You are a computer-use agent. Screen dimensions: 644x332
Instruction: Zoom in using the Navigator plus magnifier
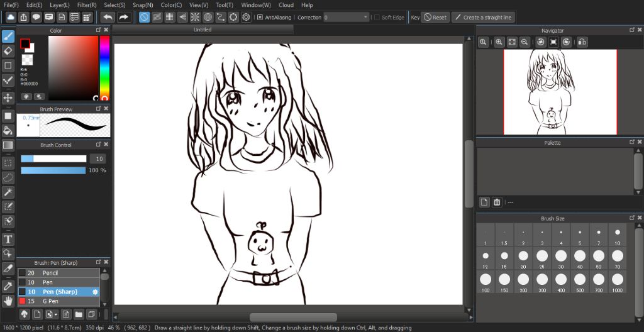499,42
